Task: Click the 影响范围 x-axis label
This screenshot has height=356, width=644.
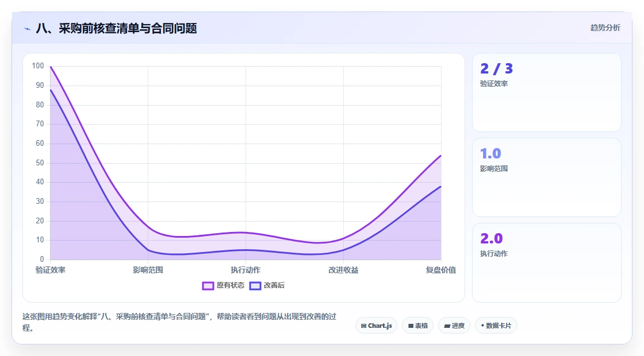Action: click(x=148, y=270)
